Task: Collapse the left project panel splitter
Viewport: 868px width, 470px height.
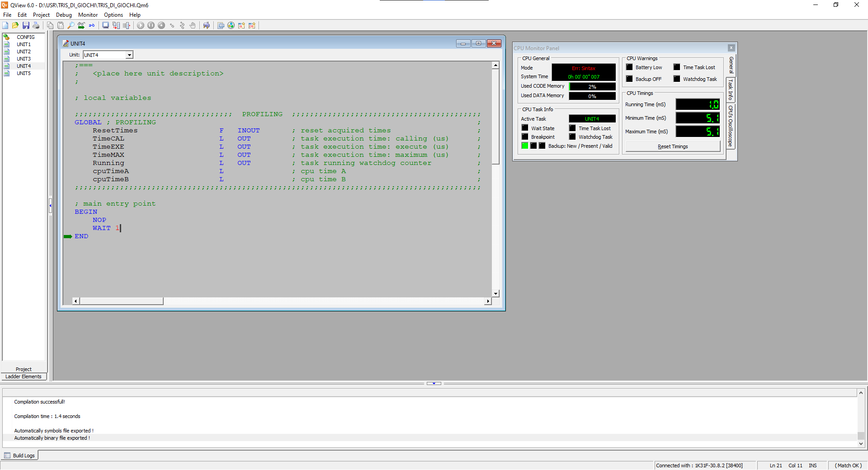Action: pyautogui.click(x=50, y=206)
